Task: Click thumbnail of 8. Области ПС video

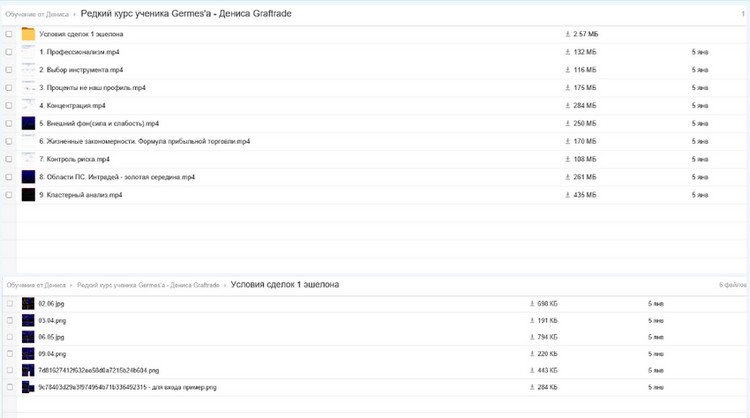Action: point(28,177)
